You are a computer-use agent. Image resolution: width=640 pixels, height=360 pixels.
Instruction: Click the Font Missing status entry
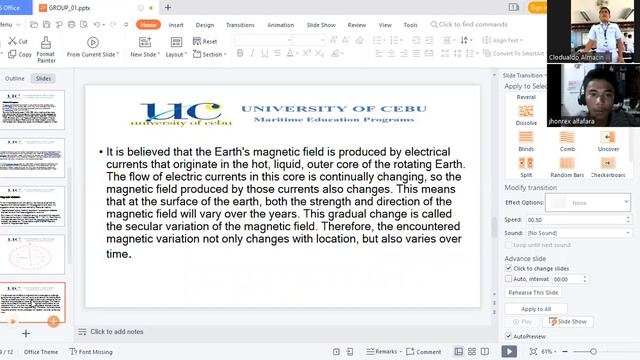click(x=91, y=351)
